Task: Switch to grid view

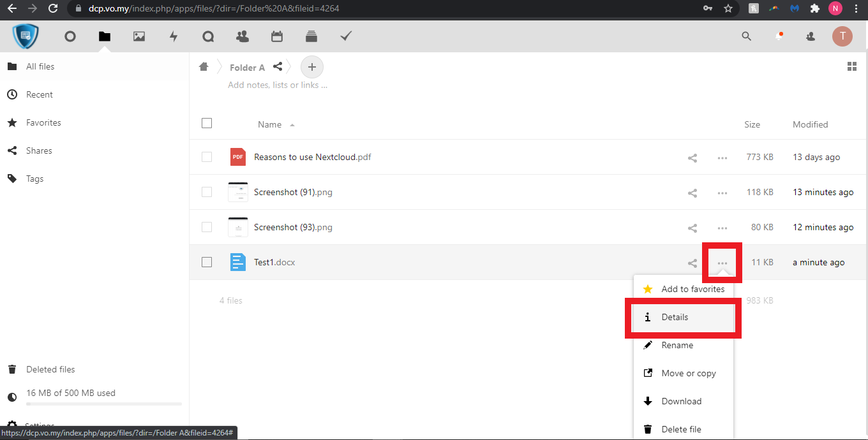Action: 851,67
